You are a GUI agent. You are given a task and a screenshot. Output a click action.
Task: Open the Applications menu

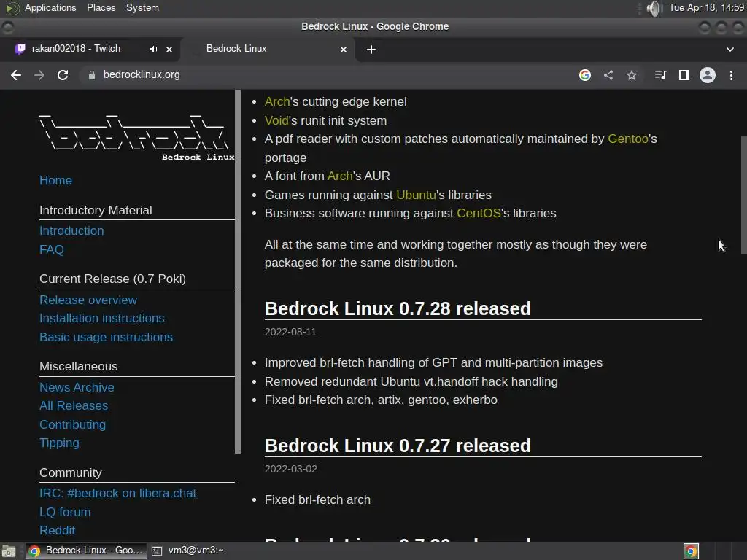click(x=50, y=7)
